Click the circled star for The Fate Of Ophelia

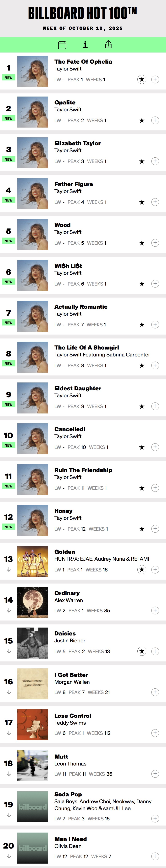pos(142,80)
